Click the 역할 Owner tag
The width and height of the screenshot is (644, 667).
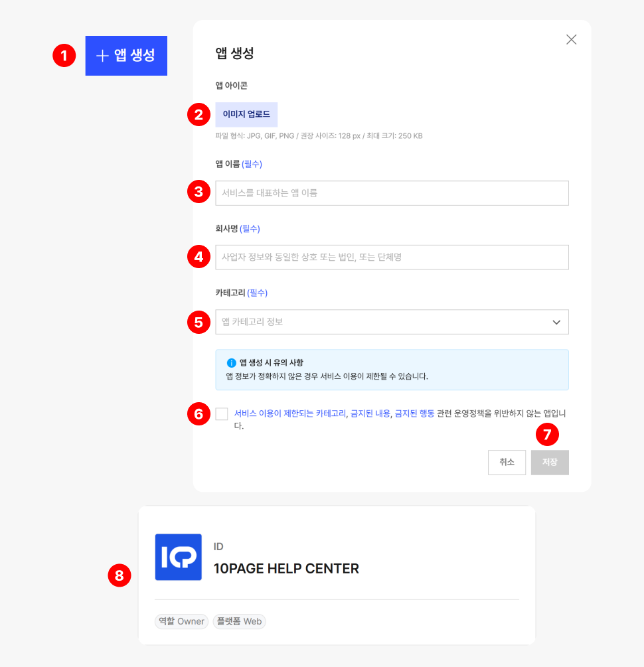181,622
